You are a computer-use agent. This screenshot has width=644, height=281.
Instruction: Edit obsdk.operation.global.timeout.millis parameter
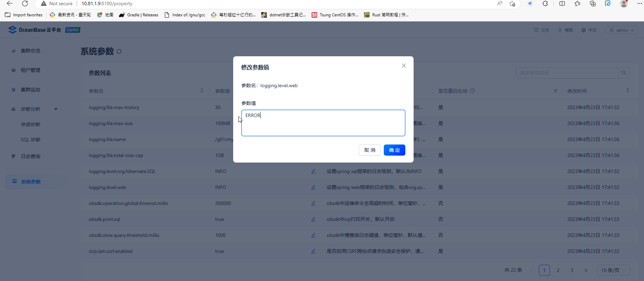point(313,203)
